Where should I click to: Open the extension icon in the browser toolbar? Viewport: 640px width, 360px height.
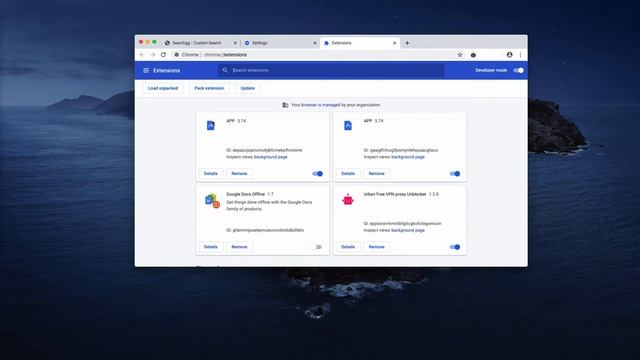473,55
